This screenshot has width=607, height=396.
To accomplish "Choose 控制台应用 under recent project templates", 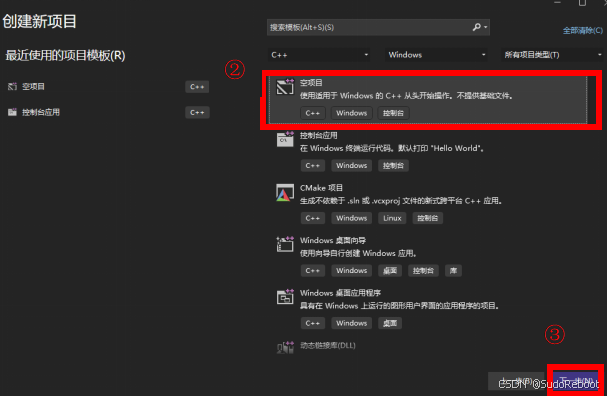I will pos(41,112).
